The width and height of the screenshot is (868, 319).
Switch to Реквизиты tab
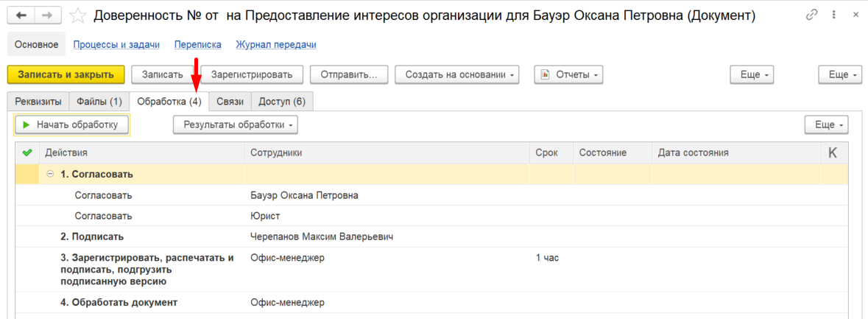38,102
